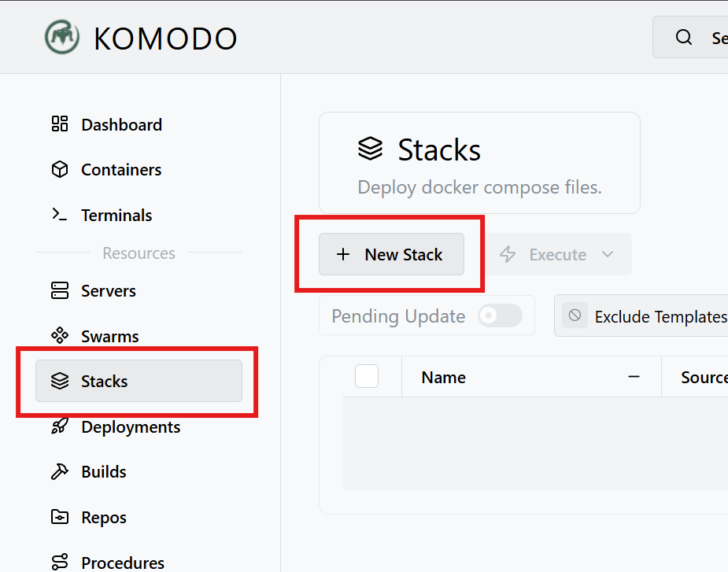Viewport: 728px width, 572px height.
Task: Select Stacks in the sidebar menu
Action: coord(139,381)
